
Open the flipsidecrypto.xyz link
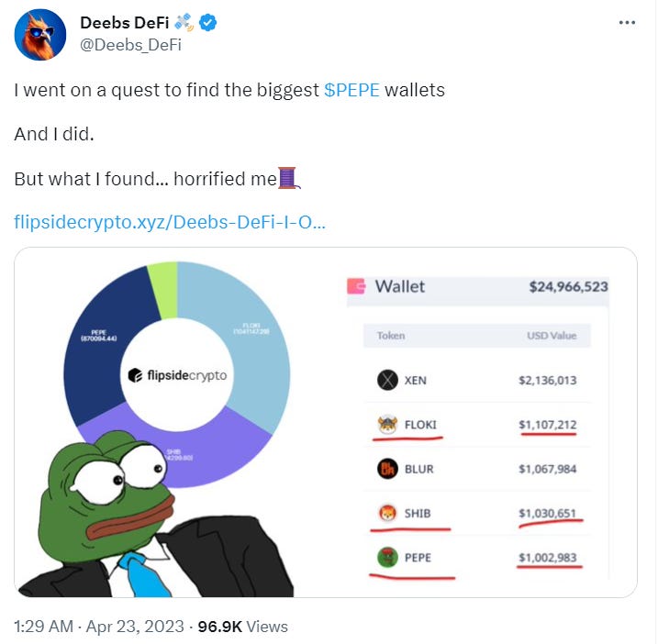pyautogui.click(x=170, y=222)
